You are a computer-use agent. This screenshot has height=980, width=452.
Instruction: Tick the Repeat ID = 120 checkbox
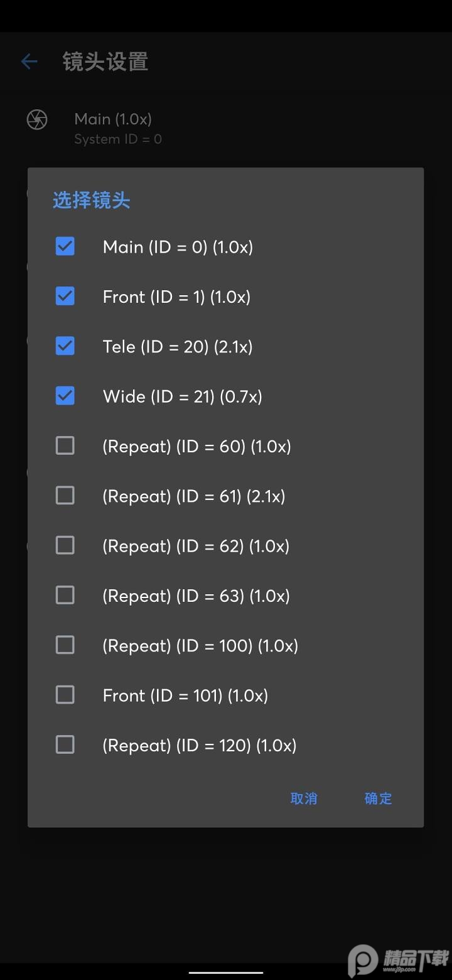(x=65, y=745)
